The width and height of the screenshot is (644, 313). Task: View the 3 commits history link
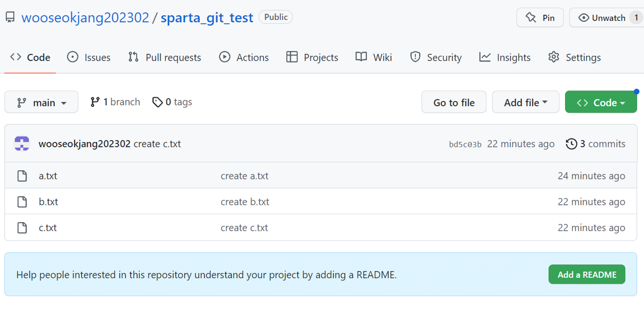(595, 144)
